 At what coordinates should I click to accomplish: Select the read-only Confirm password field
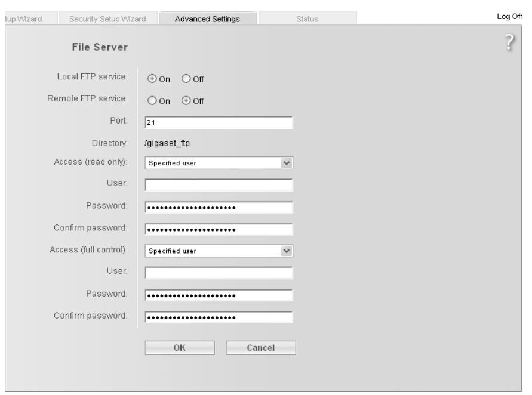[219, 229]
